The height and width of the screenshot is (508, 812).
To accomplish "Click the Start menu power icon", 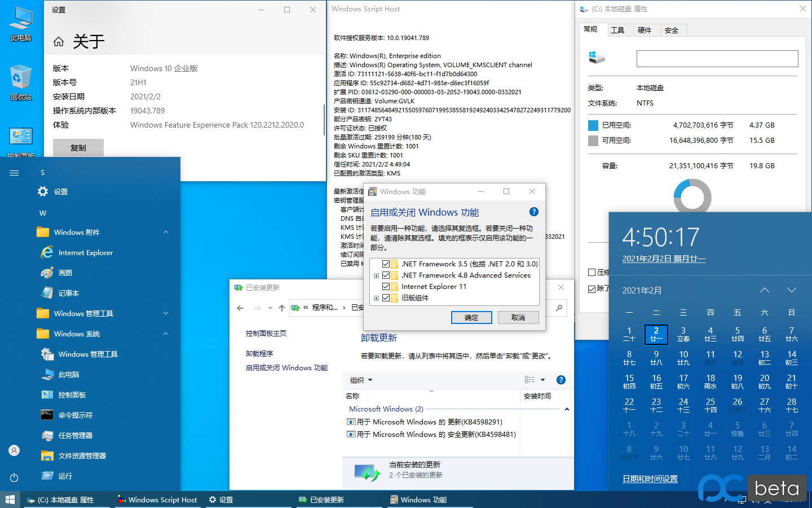I will pos(14,478).
